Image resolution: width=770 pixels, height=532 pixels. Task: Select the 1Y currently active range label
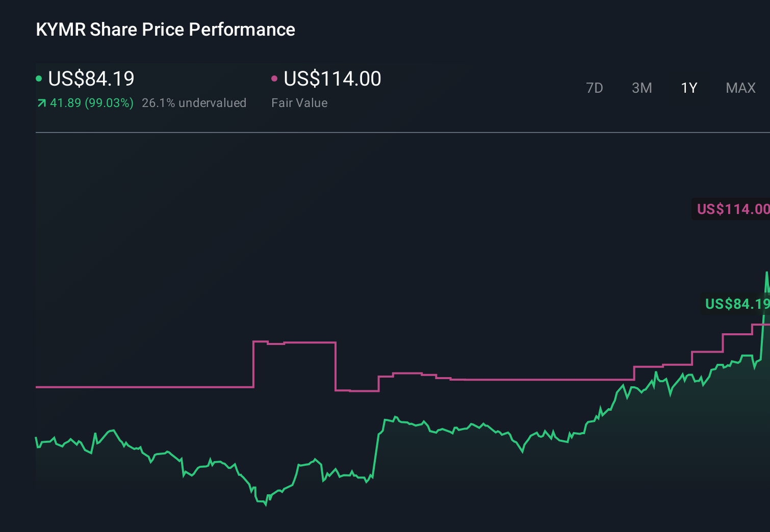688,88
